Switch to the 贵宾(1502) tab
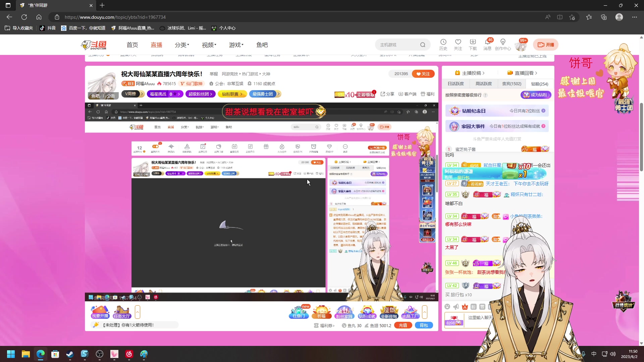The width and height of the screenshot is (644, 362). pos(512,84)
